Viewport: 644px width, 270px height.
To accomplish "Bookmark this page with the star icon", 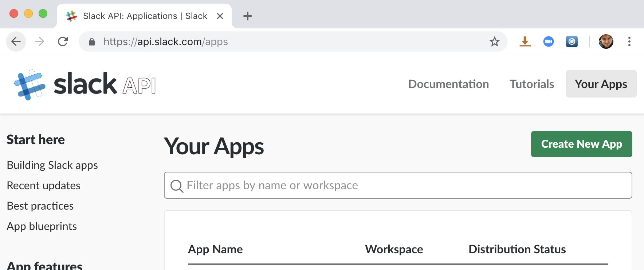I will coord(494,42).
